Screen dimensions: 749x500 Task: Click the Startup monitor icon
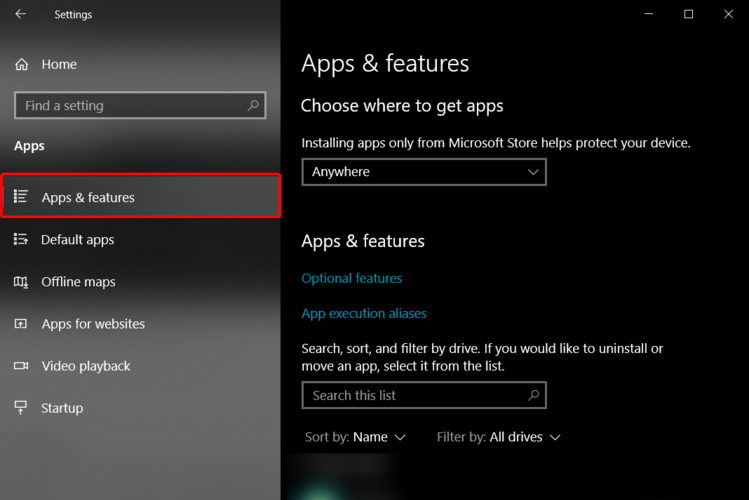pos(21,407)
